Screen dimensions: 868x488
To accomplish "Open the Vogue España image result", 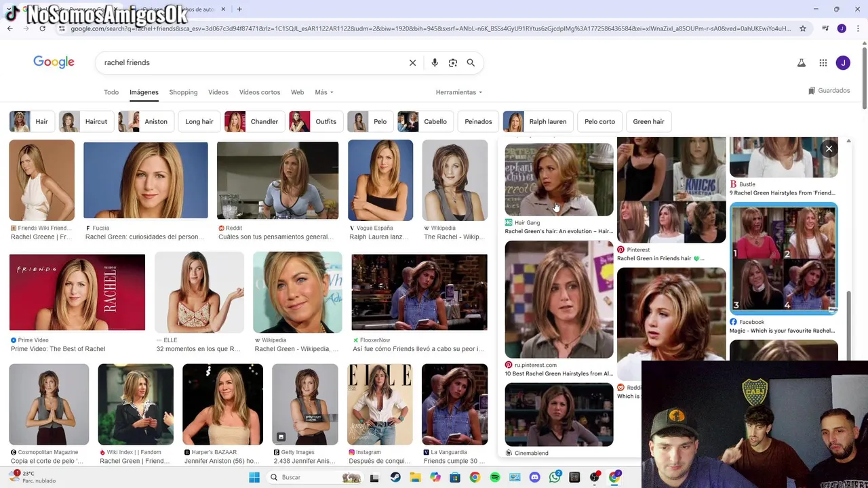I will click(x=380, y=180).
